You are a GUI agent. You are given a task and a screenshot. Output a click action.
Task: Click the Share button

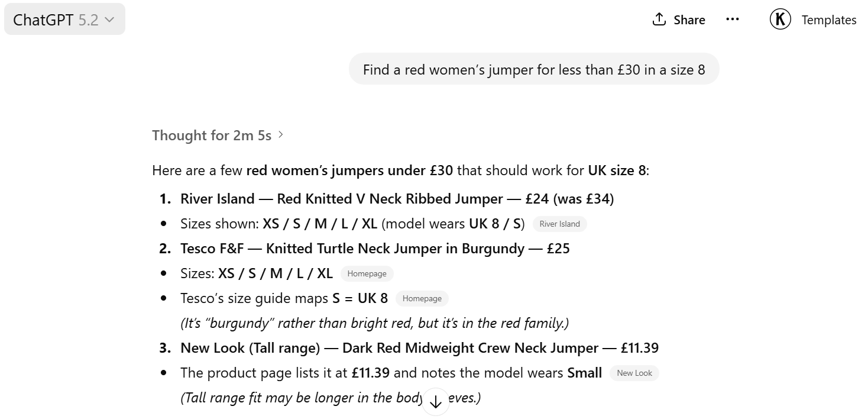click(x=678, y=20)
